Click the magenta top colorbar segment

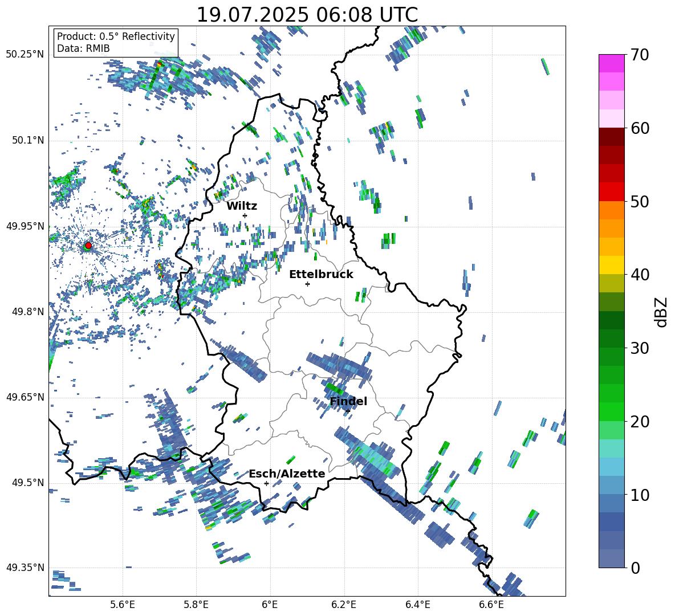coord(611,64)
